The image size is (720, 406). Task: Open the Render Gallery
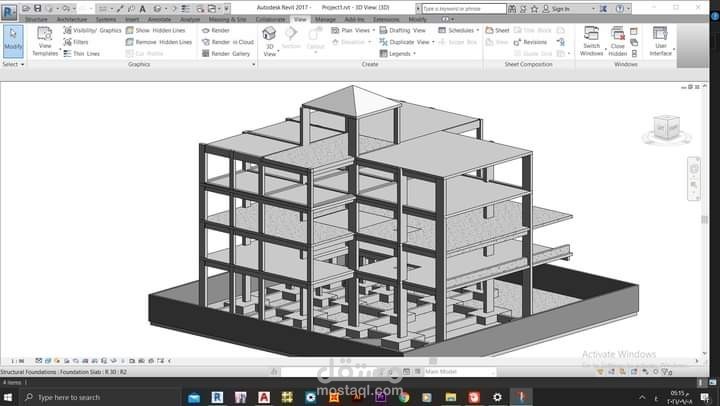(x=226, y=54)
